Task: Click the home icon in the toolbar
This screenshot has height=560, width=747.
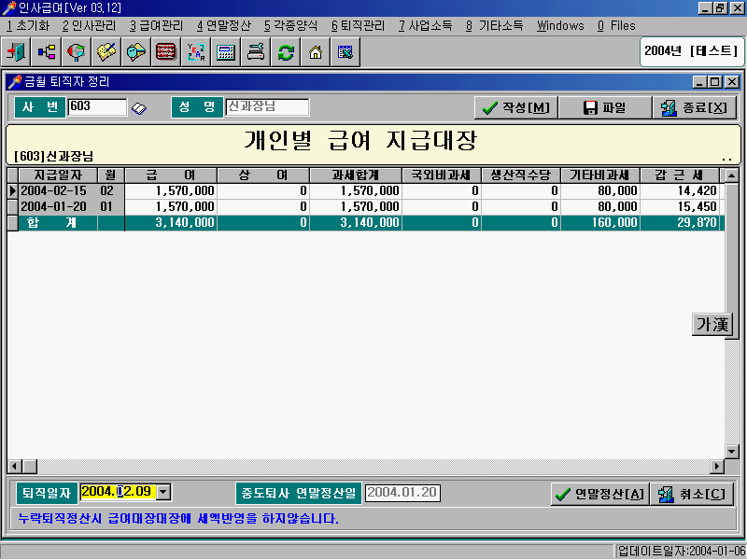Action: [x=314, y=51]
